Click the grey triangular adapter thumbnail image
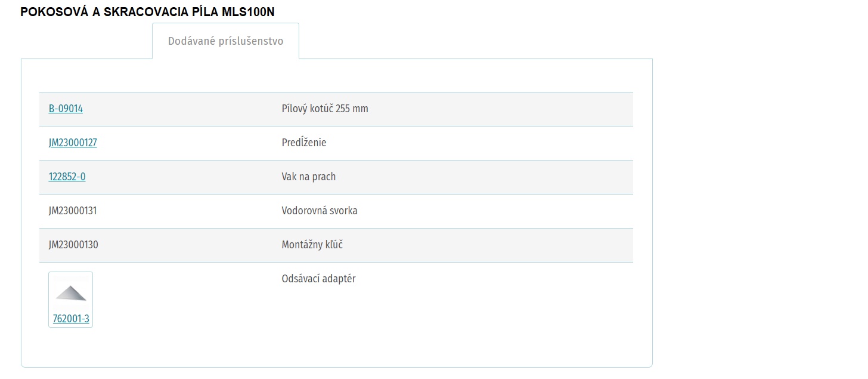868x379 pixels. click(71, 293)
